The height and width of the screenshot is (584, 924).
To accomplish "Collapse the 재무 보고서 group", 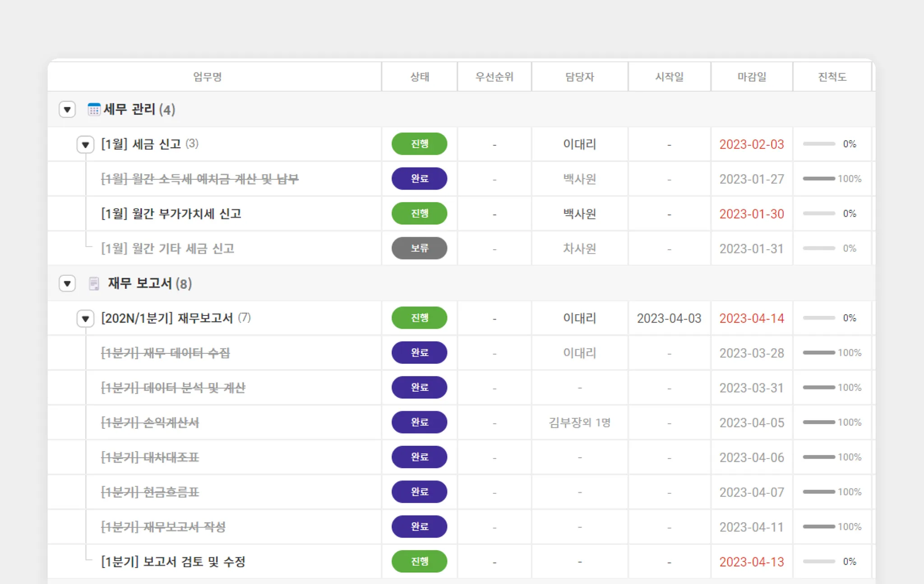I will click(67, 284).
